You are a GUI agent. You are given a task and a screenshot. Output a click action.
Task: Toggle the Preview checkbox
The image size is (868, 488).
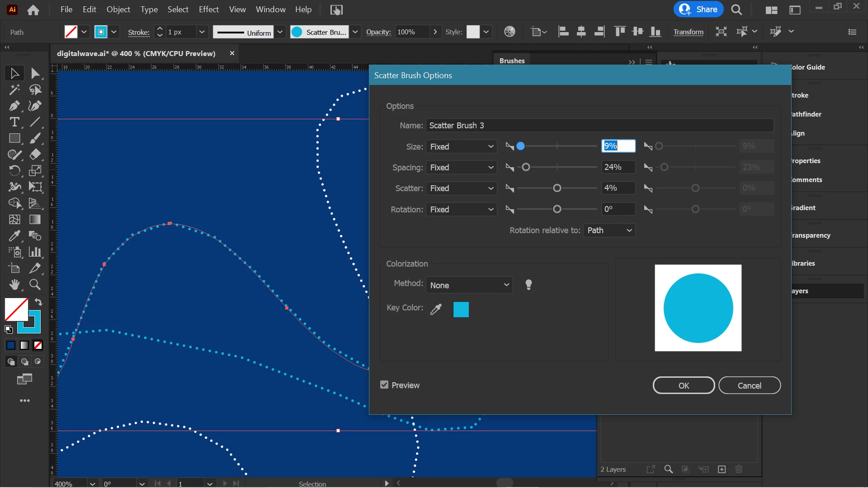point(384,385)
